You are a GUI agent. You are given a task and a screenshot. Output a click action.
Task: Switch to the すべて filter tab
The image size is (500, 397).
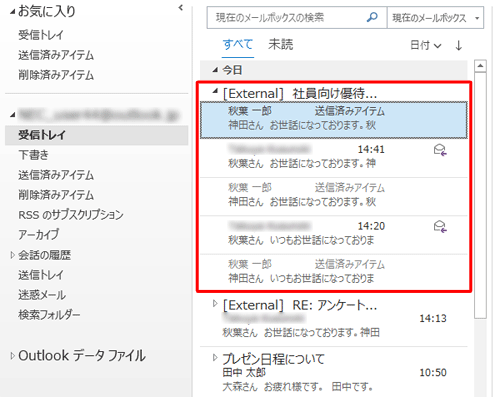[x=238, y=45]
